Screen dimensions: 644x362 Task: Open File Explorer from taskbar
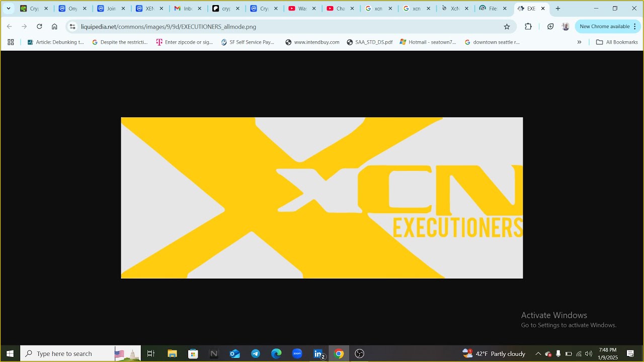172,353
